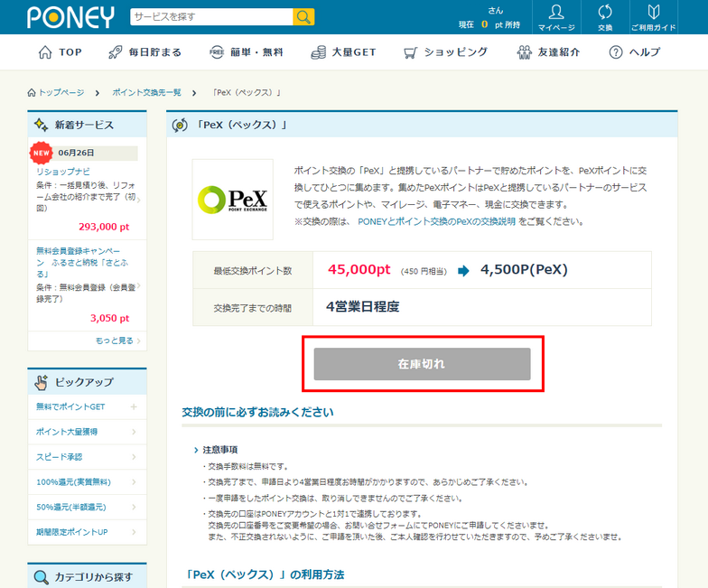Click the question mark help icon
This screenshot has height=588, width=708.
point(616,52)
